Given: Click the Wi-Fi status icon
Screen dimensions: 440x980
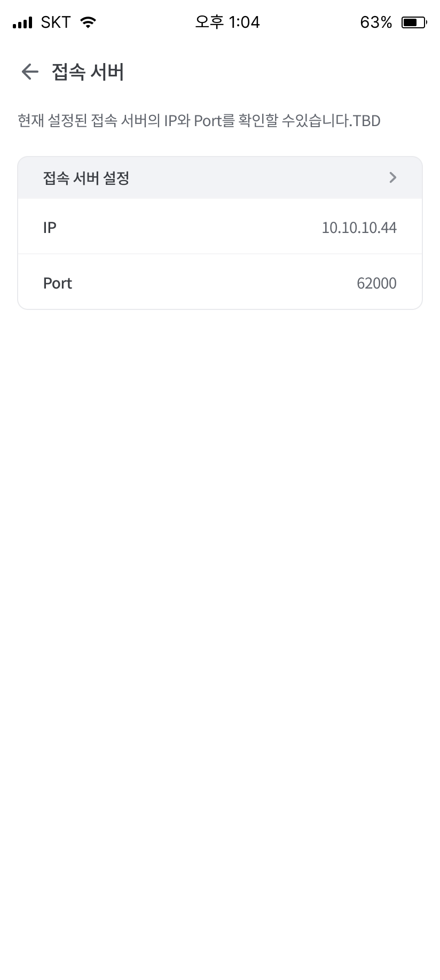Looking at the screenshot, I should click(88, 22).
